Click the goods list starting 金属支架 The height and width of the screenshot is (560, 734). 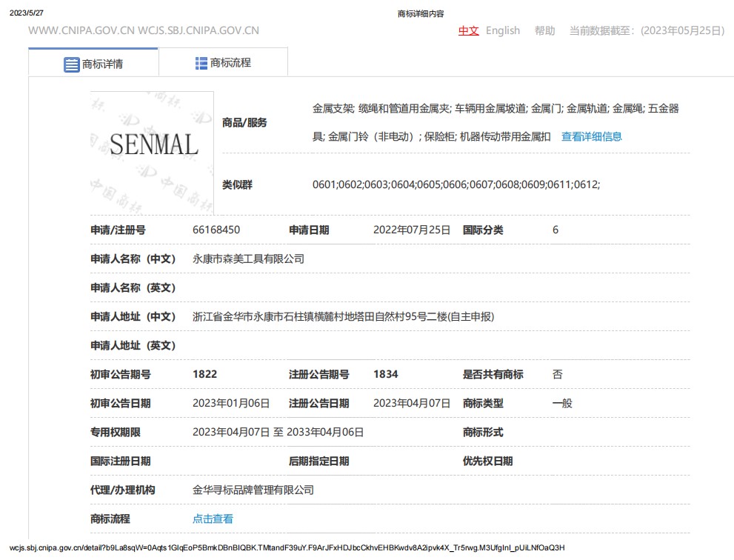click(x=496, y=123)
